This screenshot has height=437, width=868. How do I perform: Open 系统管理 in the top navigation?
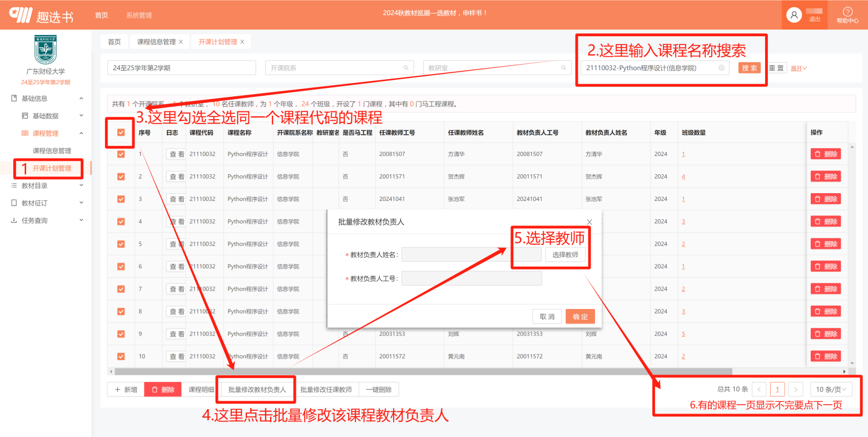138,15
